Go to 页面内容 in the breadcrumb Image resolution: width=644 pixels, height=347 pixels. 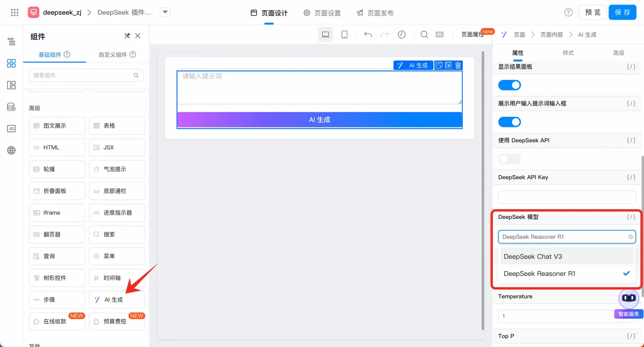(552, 34)
